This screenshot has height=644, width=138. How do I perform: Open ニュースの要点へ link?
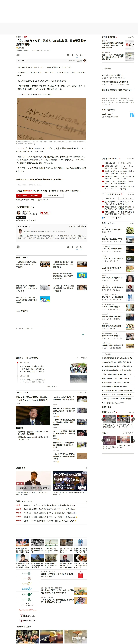pos(82,358)
